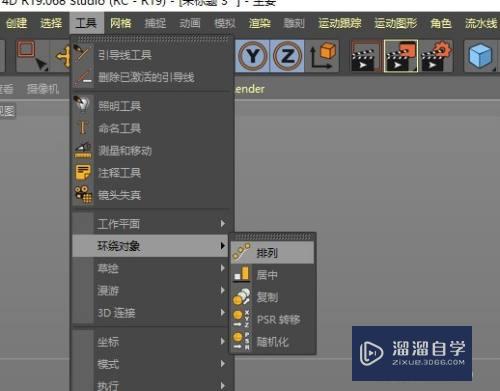
Task: Open the 运动图形 menu
Action: coord(395,23)
